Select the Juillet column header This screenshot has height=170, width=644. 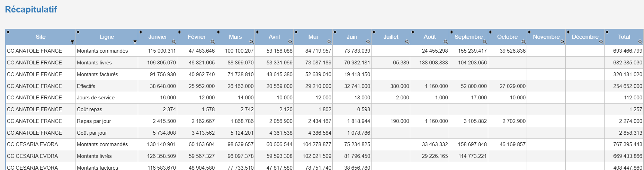[391, 37]
